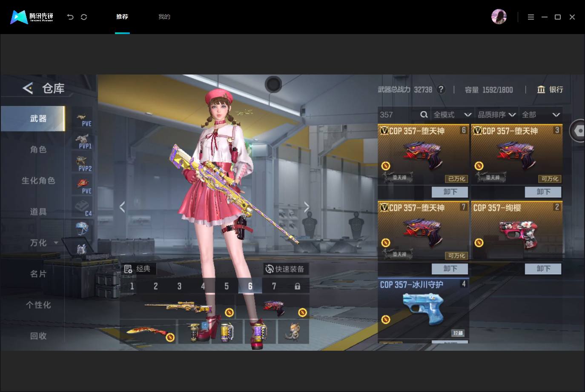Select the purple grenade slot
This screenshot has height=392, width=585.
pyautogui.click(x=260, y=332)
